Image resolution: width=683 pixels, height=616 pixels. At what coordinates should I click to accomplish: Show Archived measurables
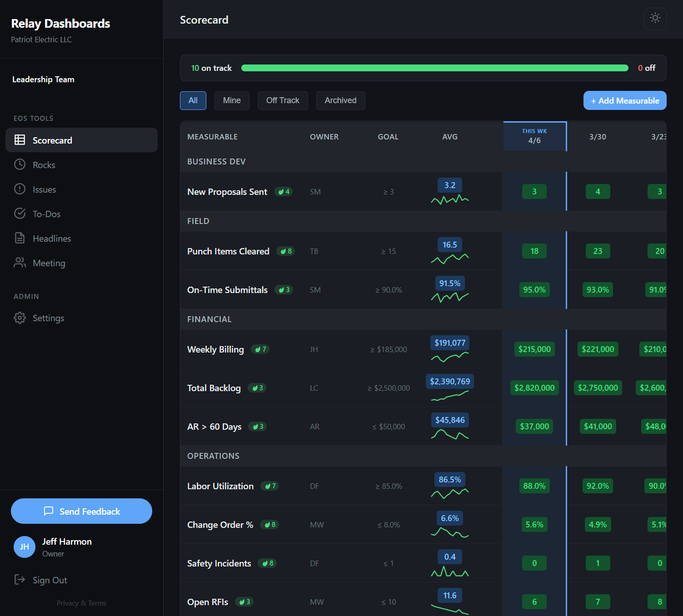340,100
